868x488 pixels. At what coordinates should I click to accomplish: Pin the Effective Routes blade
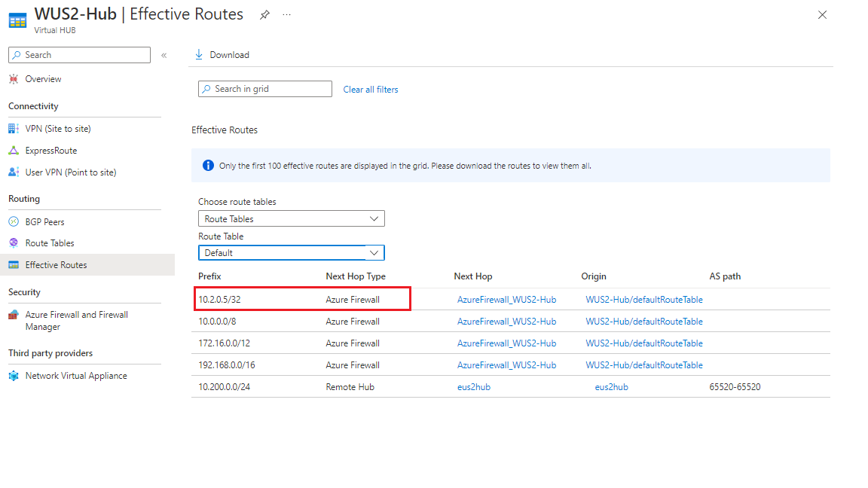point(264,14)
